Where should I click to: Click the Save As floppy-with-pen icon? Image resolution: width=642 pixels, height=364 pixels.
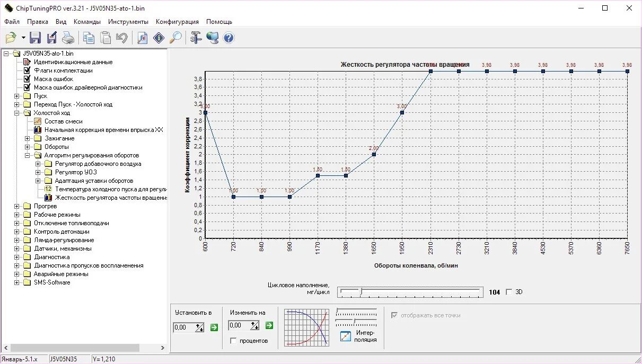(x=51, y=38)
